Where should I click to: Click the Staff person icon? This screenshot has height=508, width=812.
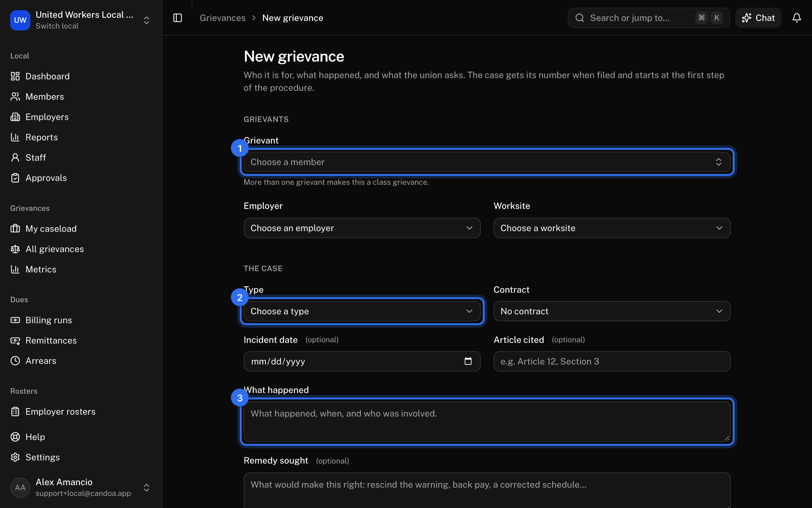coord(15,157)
